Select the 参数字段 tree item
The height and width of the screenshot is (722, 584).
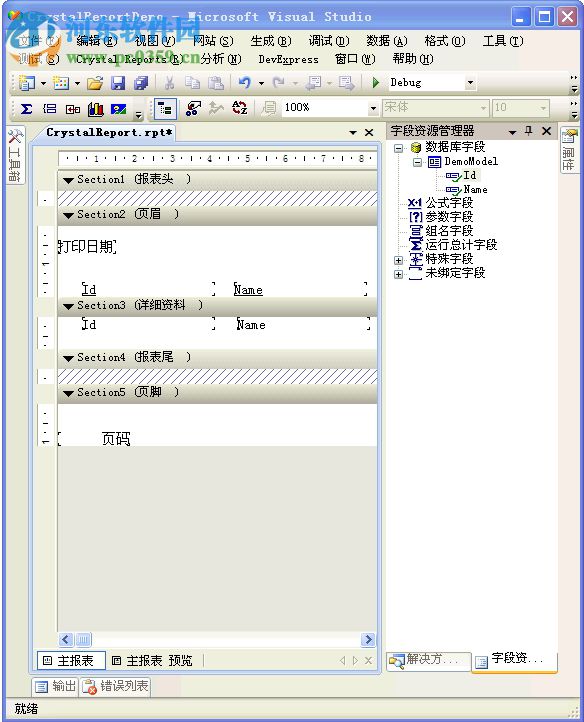(449, 217)
